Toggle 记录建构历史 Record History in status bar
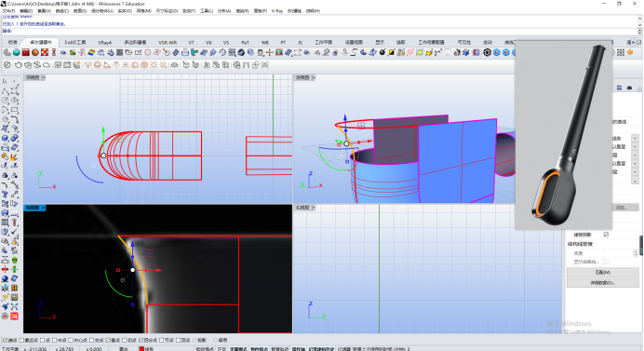Viewport: 644px width, 351px height. pyautogui.click(x=321, y=349)
